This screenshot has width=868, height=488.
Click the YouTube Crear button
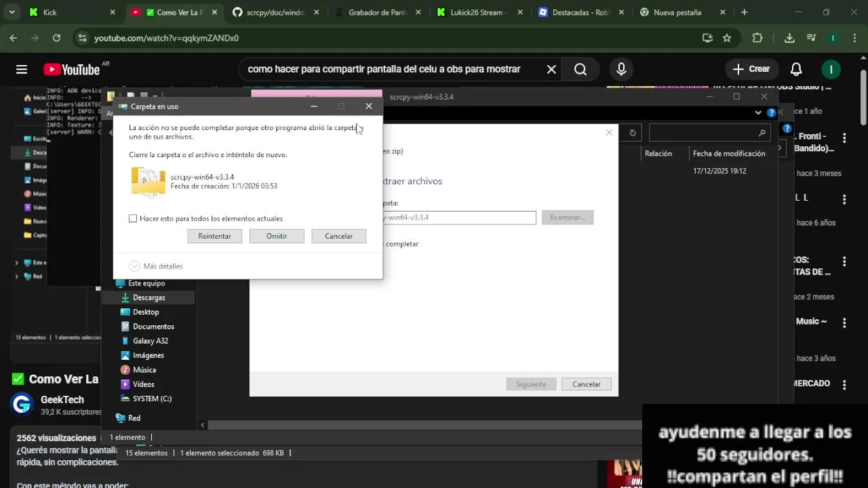pos(751,69)
